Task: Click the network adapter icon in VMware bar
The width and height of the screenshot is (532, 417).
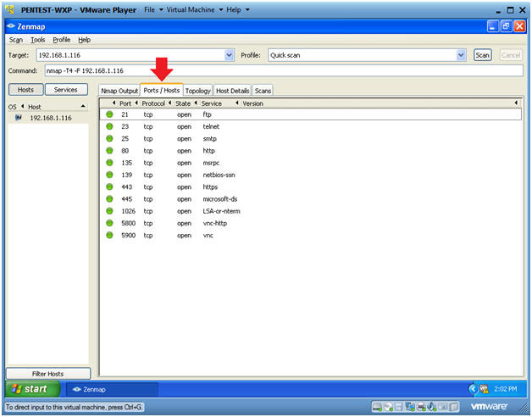Action: [x=410, y=406]
